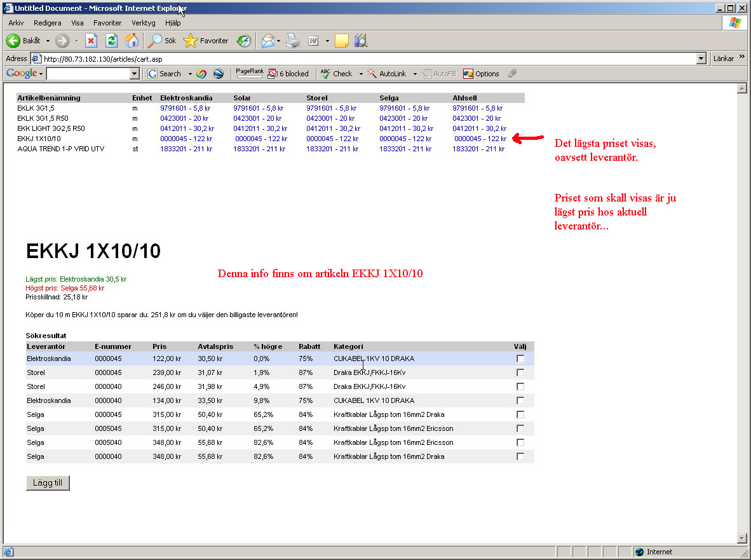The width and height of the screenshot is (751, 560).
Task: Click the page icon in address bar
Action: (x=36, y=59)
